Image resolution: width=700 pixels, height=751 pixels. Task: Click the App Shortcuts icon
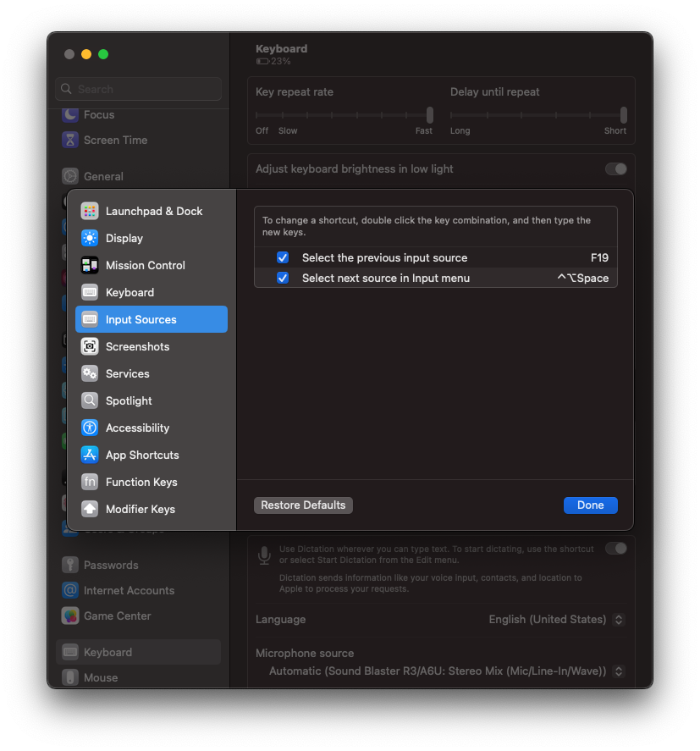pyautogui.click(x=90, y=455)
